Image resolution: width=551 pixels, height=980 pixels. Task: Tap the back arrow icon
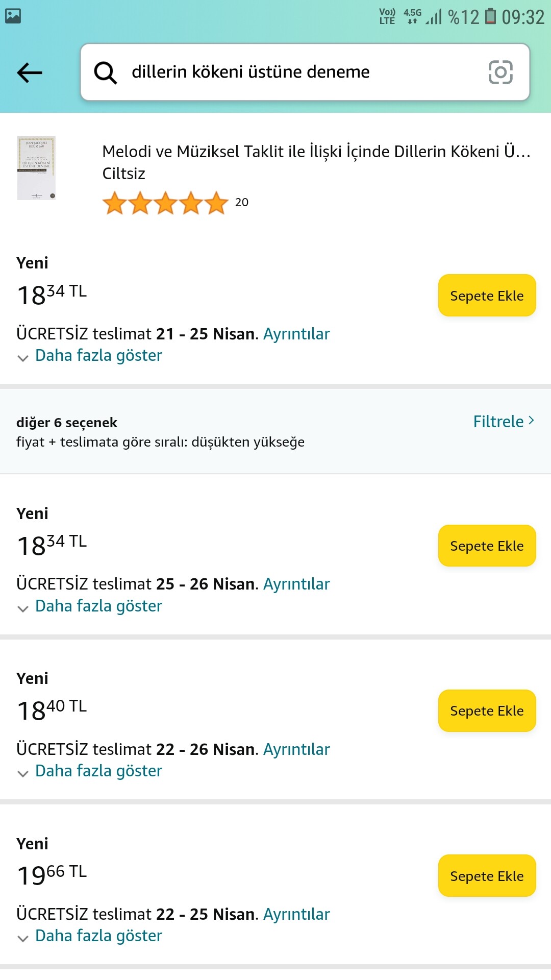coord(30,72)
